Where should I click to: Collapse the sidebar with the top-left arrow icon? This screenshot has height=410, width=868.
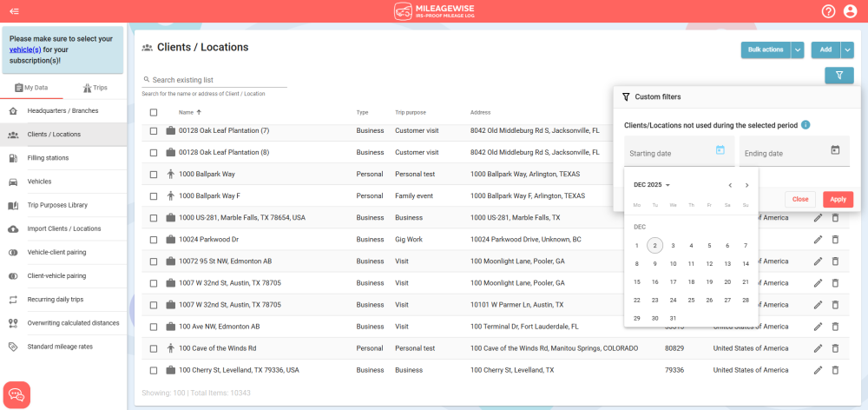[14, 11]
